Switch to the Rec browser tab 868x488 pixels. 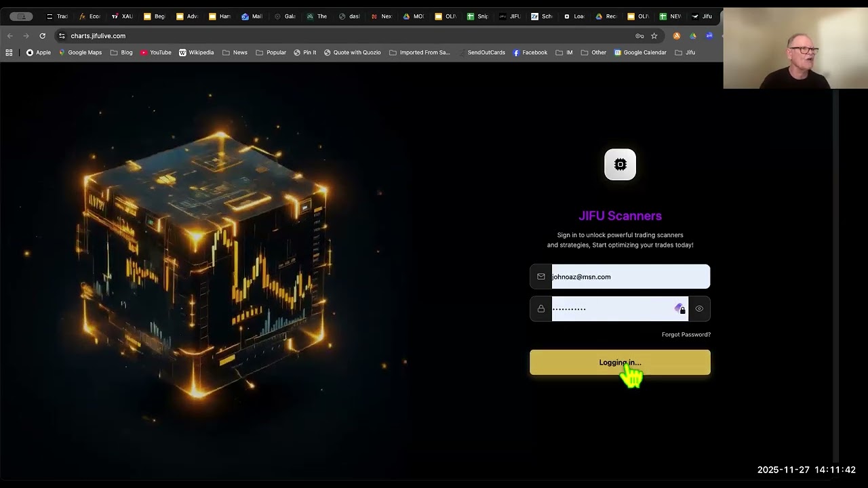[x=606, y=16]
